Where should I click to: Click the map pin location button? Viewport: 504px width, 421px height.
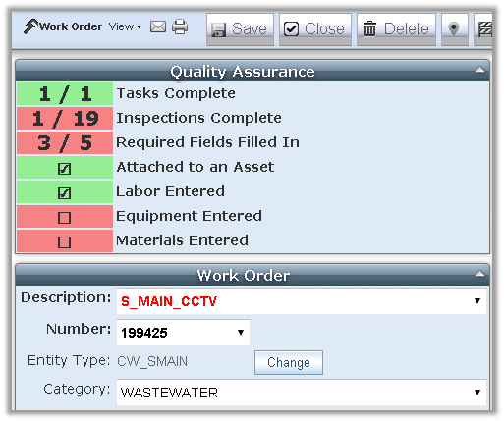click(454, 28)
